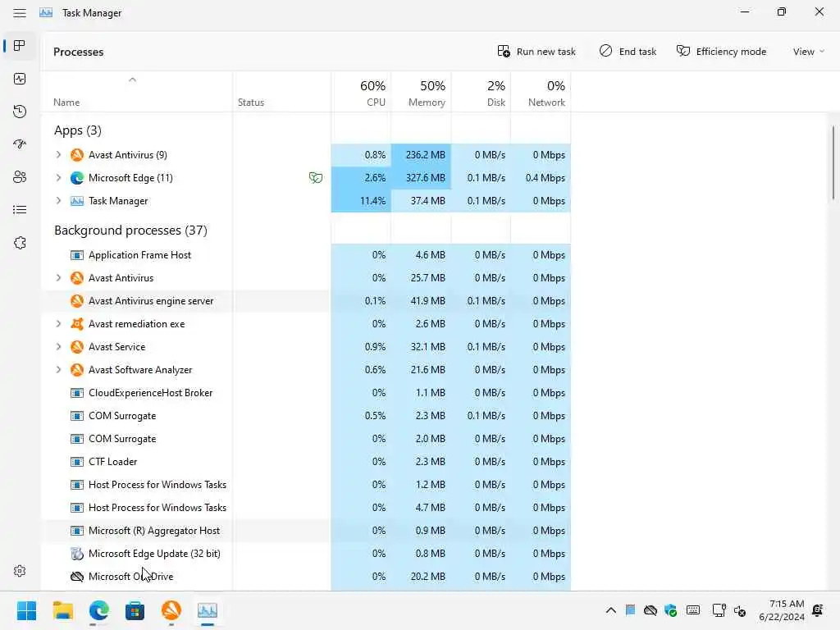Open Microsoft Store from taskbar
The image size is (840, 630).
pyautogui.click(x=135, y=610)
